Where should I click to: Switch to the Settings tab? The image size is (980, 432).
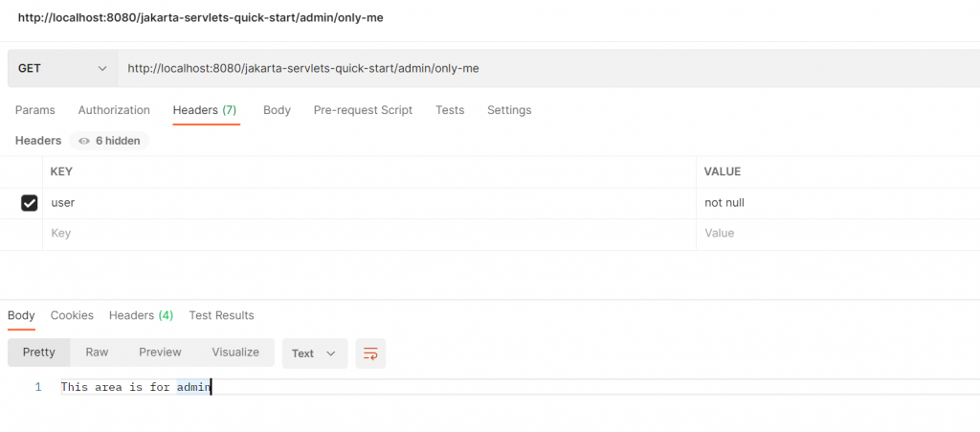point(509,110)
